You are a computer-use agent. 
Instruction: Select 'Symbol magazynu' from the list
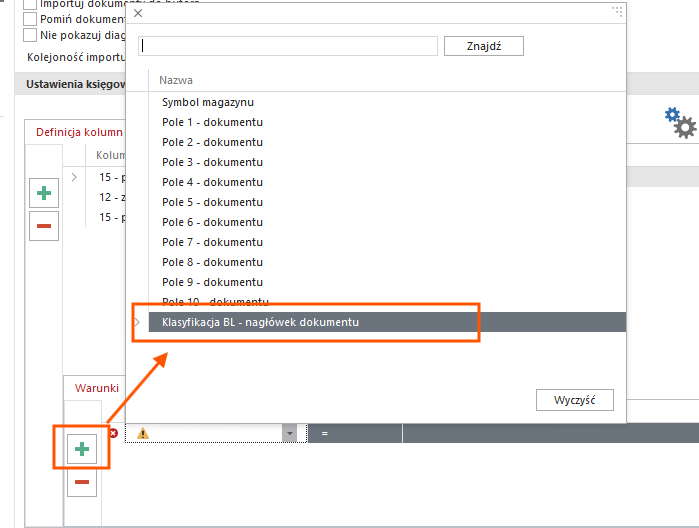click(x=208, y=102)
